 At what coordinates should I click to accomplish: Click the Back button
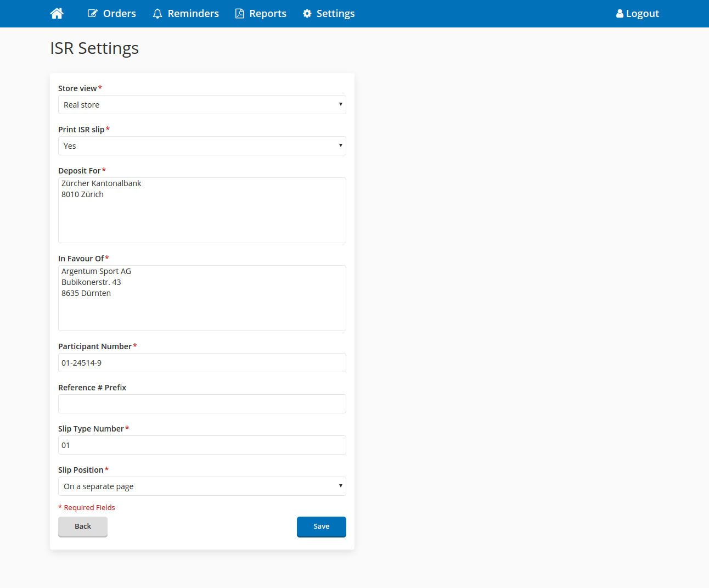[x=83, y=527]
